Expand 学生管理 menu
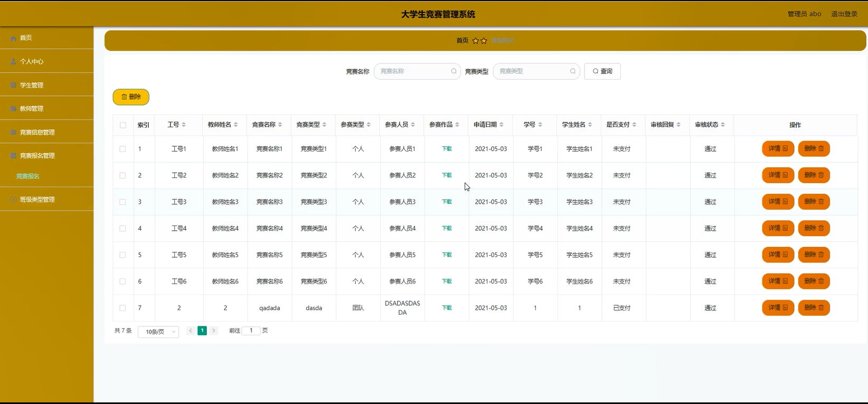This screenshot has height=404, width=868. pos(32,85)
